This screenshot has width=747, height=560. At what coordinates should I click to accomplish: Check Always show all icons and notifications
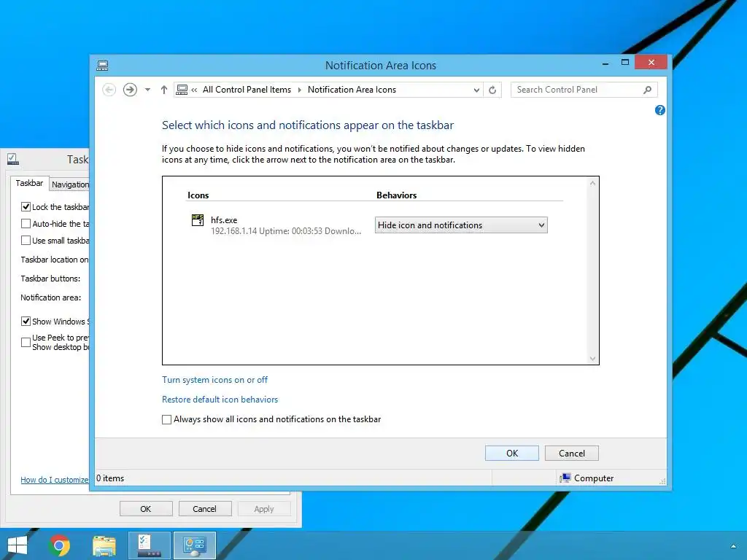tap(167, 419)
